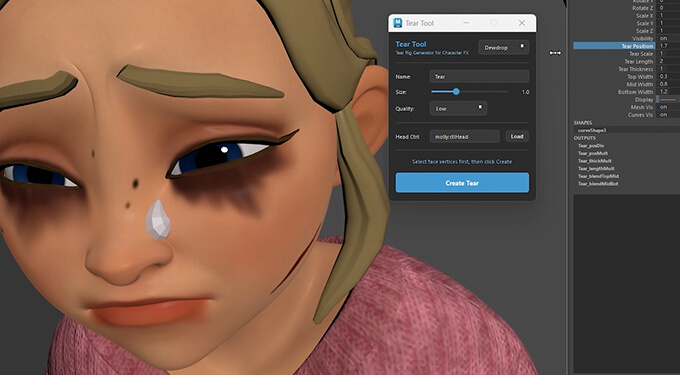This screenshot has width=680, height=375.
Task: Select the Rotate Z attribute label
Action: pyautogui.click(x=643, y=8)
